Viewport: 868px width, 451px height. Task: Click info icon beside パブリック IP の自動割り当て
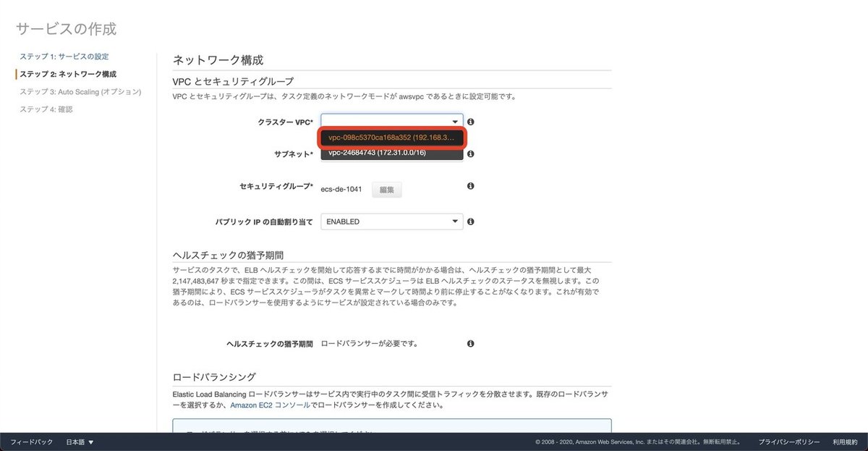click(x=470, y=222)
